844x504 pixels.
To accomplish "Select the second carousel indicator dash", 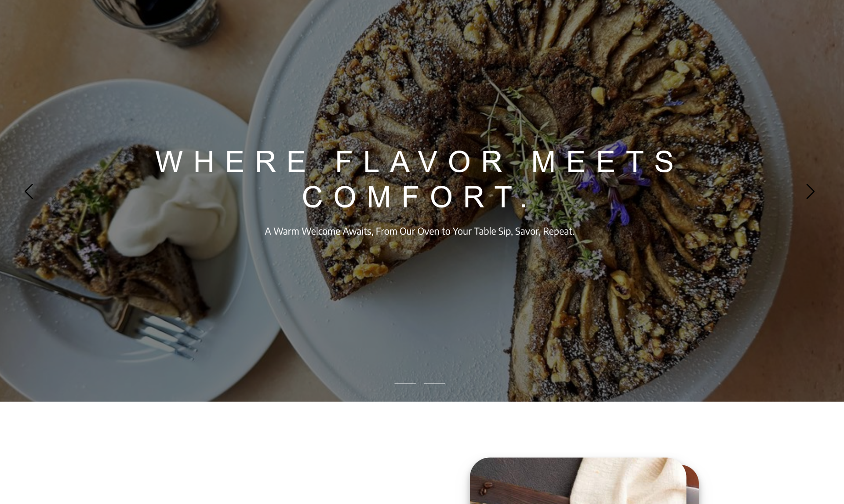I will pyautogui.click(x=434, y=383).
